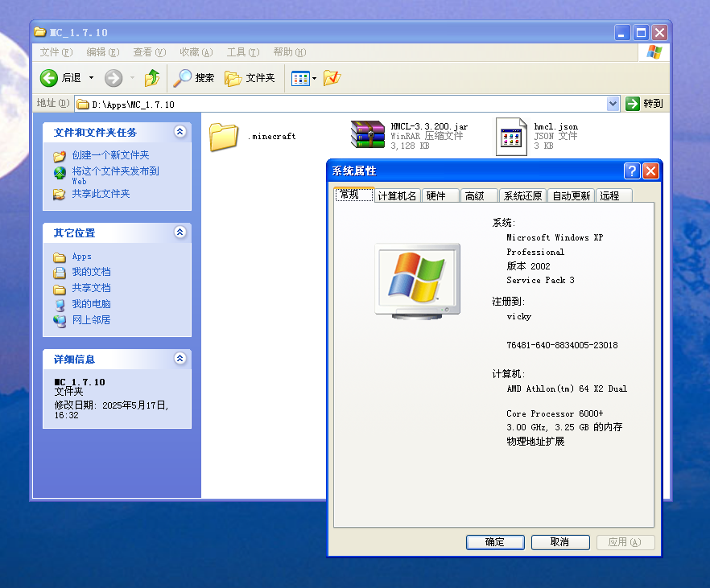Open the 共享文档 link
The image size is (710, 588).
(x=92, y=288)
